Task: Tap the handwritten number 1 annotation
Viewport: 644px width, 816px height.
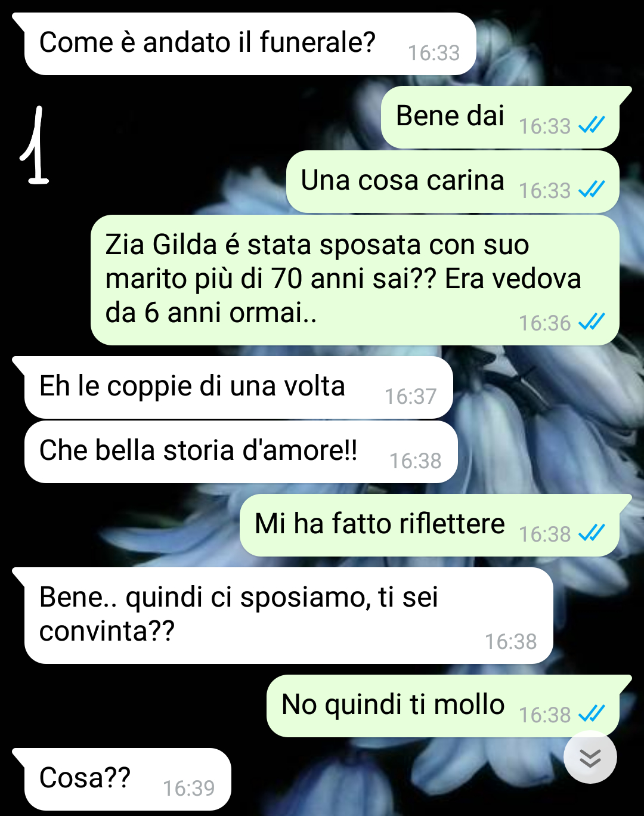Action: pyautogui.click(x=35, y=145)
